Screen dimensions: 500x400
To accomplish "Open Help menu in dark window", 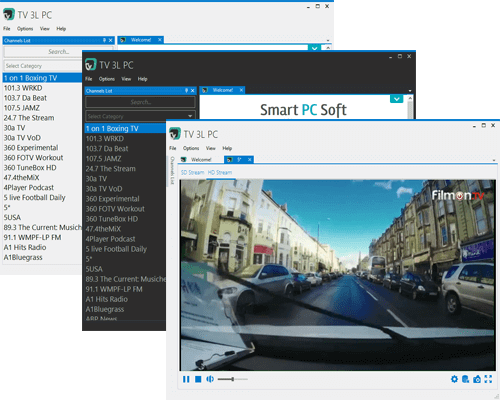I will tap(142, 79).
